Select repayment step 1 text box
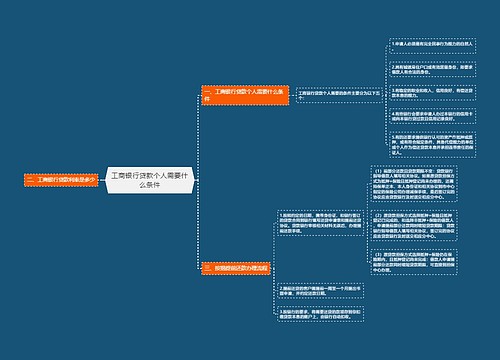 pyautogui.click(x=320, y=223)
